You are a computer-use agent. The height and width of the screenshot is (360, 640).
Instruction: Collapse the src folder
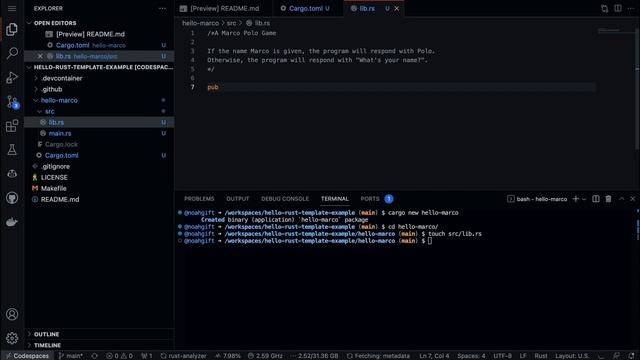tap(99, 111)
